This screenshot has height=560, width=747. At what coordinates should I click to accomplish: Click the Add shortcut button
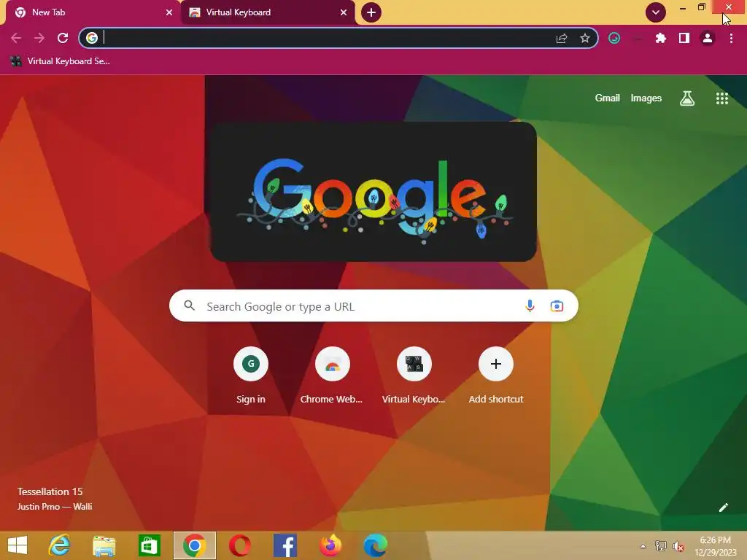[x=496, y=376]
